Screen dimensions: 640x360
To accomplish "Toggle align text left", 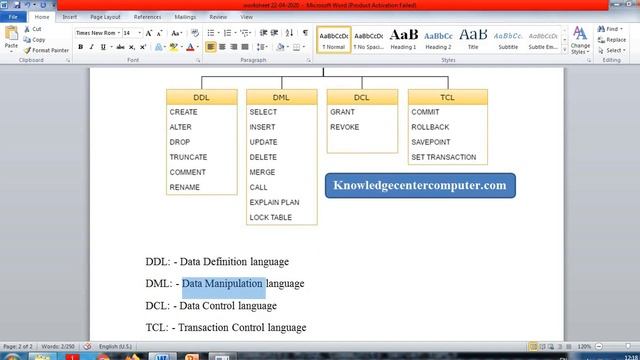I will [211, 47].
